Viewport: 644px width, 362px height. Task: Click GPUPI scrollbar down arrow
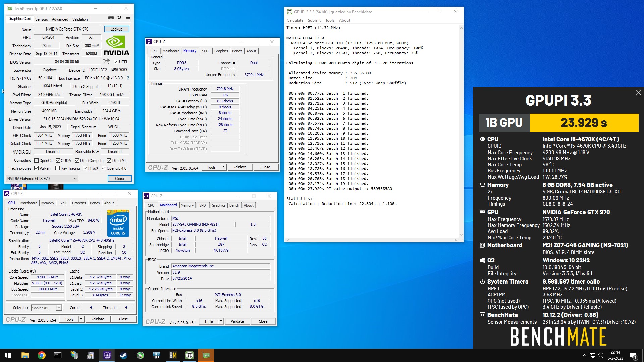pyautogui.click(x=461, y=235)
